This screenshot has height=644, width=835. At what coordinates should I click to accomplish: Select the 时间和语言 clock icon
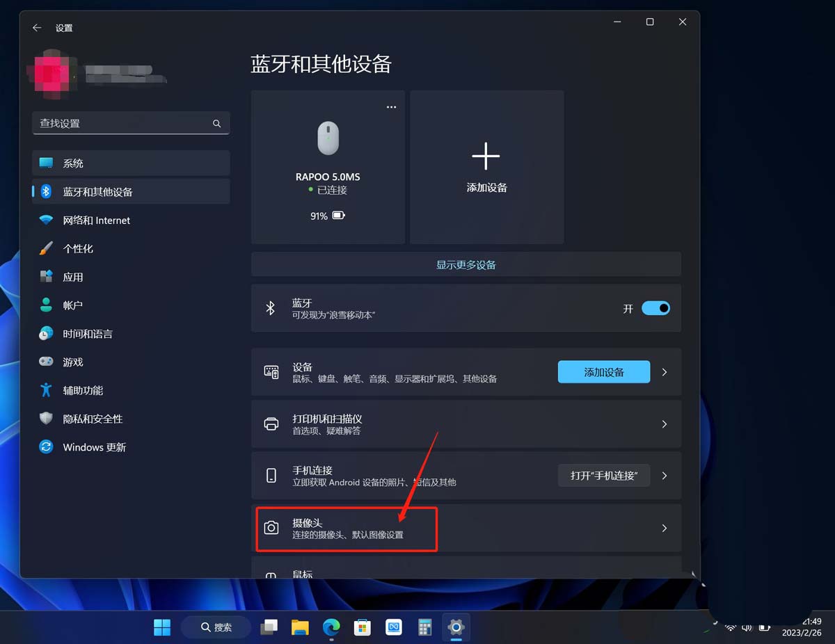(x=46, y=333)
